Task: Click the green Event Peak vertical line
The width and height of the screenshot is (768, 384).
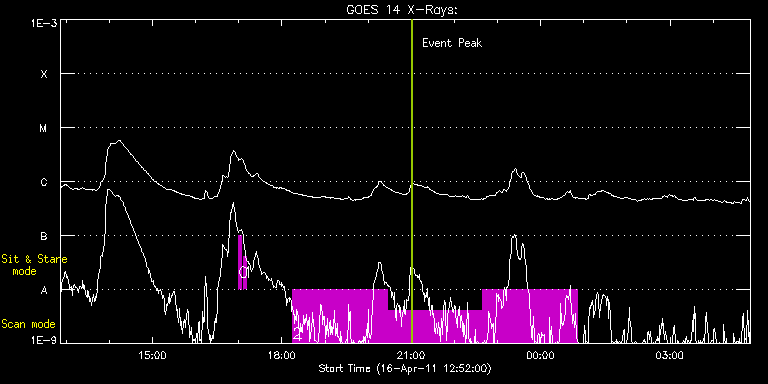Action: coord(412,181)
